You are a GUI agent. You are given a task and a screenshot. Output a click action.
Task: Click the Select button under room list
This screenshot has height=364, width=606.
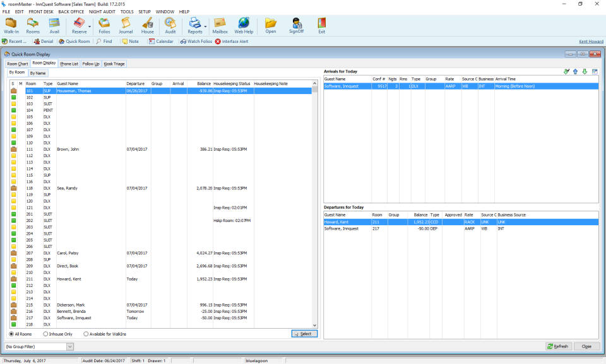click(305, 334)
